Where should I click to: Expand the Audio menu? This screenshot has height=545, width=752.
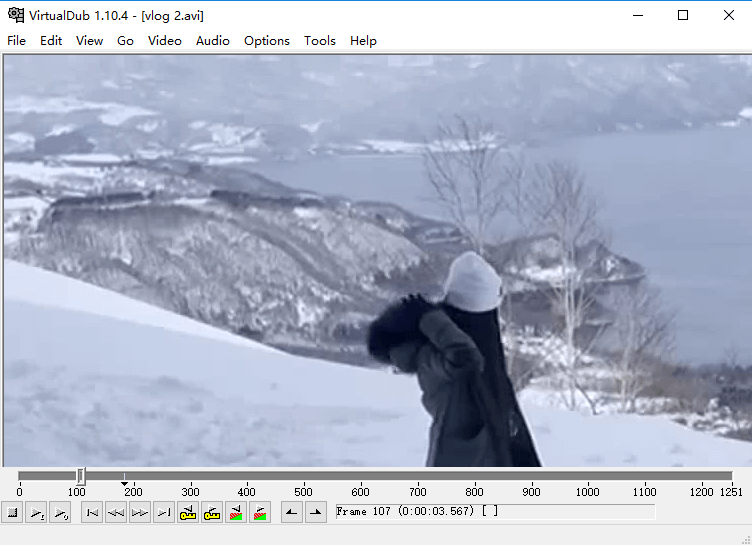pyautogui.click(x=212, y=41)
